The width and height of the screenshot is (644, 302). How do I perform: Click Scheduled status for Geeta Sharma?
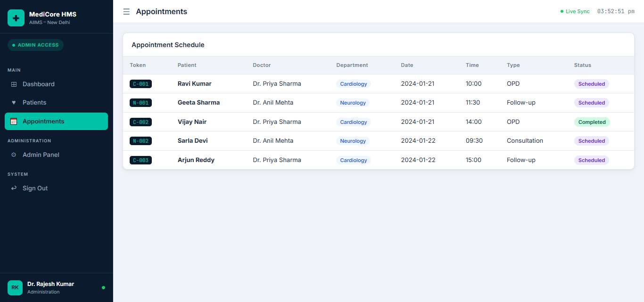click(591, 103)
